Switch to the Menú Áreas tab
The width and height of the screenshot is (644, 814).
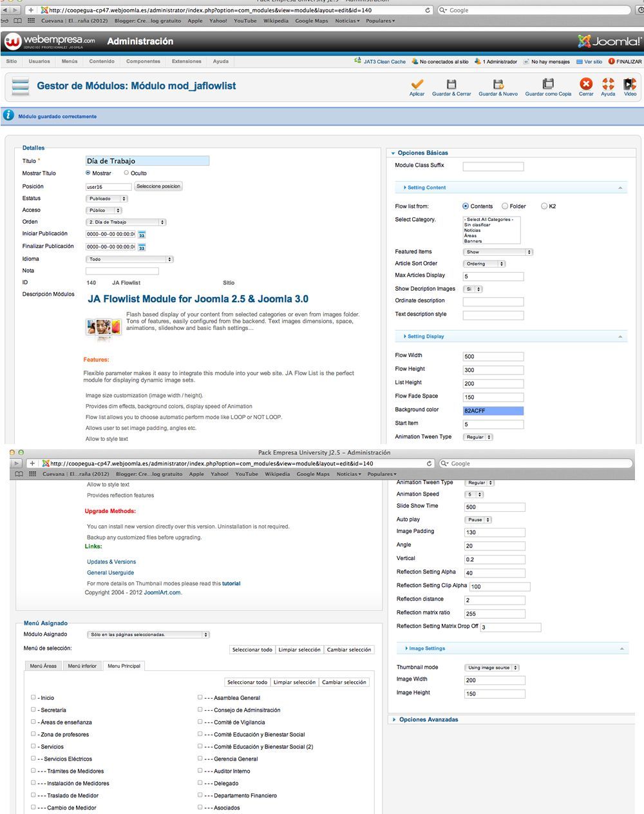click(44, 666)
